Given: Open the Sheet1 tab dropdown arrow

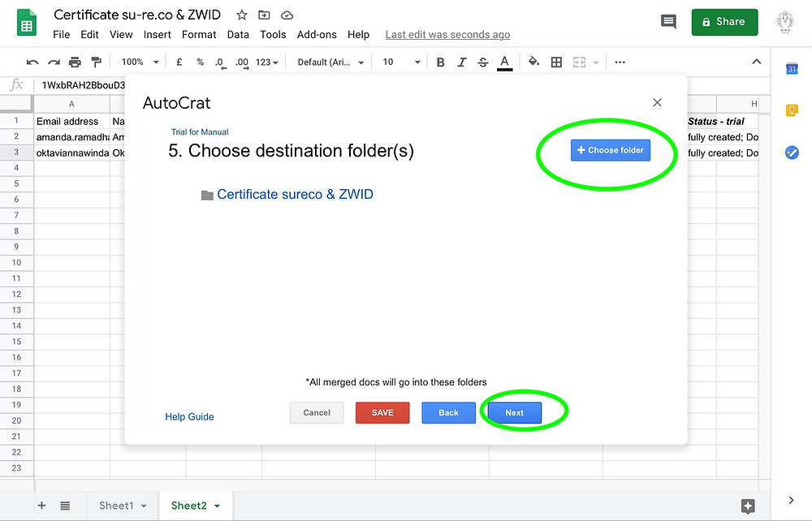Looking at the screenshot, I should click(144, 506).
